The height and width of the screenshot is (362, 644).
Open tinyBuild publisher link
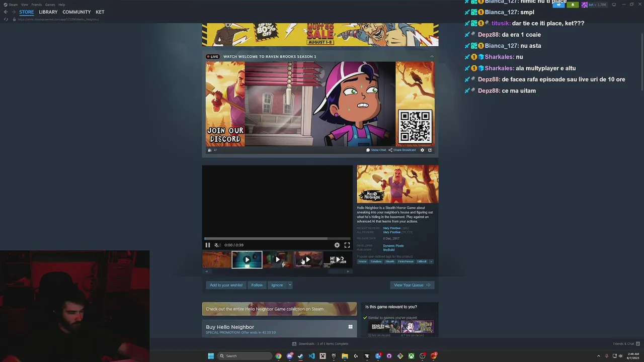[x=389, y=250]
